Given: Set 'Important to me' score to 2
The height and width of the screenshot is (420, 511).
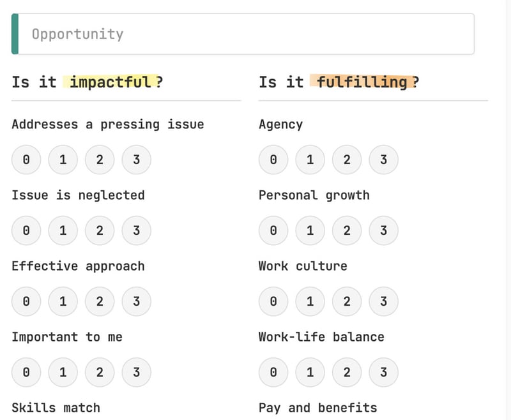Looking at the screenshot, I should [x=100, y=372].
